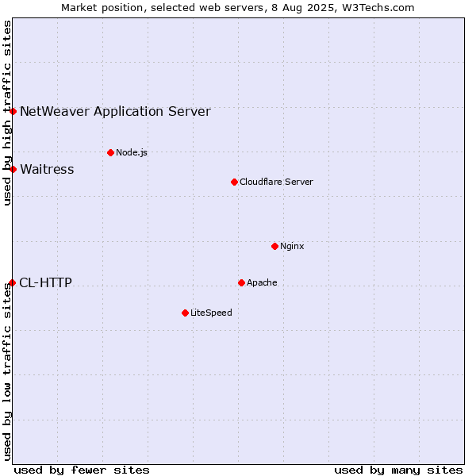Viewport: 476px width, 476px height.
Task: Click the 'used by many sites' axis label
Action: pyautogui.click(x=398, y=470)
